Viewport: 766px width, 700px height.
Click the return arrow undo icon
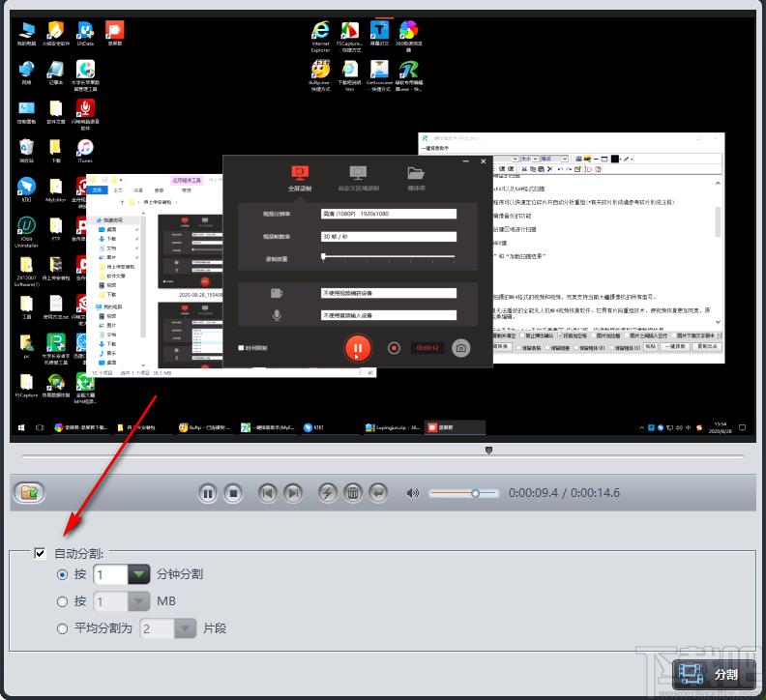click(x=378, y=493)
